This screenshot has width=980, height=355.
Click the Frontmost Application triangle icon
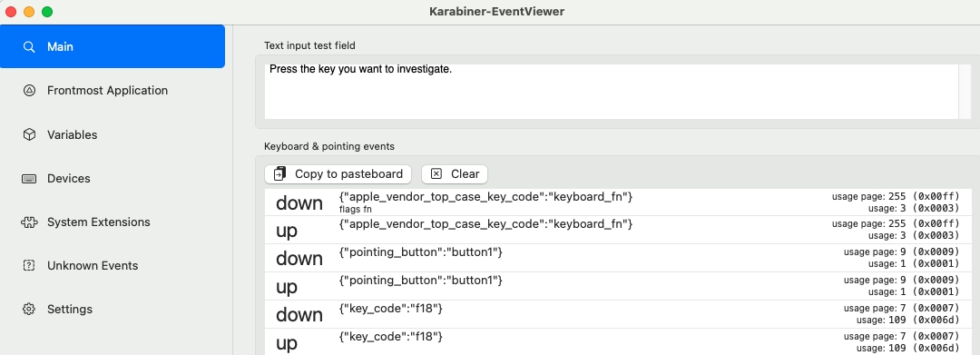click(29, 91)
